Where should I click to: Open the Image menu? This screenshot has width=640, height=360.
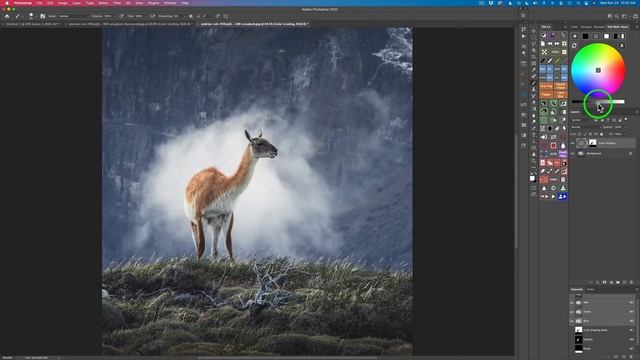coord(62,3)
